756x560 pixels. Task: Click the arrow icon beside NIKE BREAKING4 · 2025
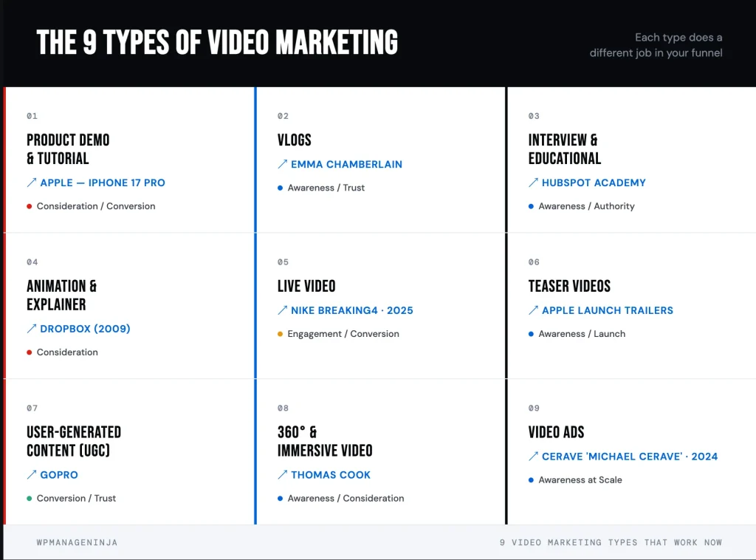coord(283,310)
